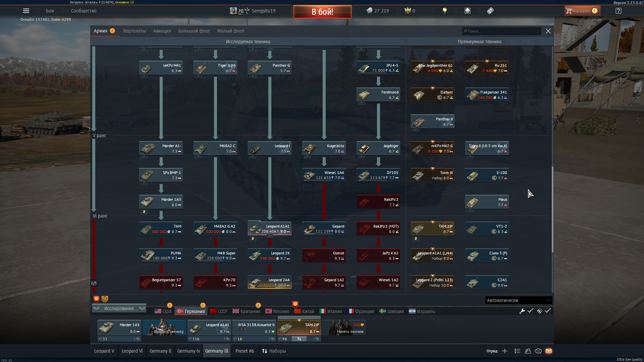The image size is (644, 362).
Task: Select the Flakpanzer 341 premium vehicle
Action: pos(487,95)
